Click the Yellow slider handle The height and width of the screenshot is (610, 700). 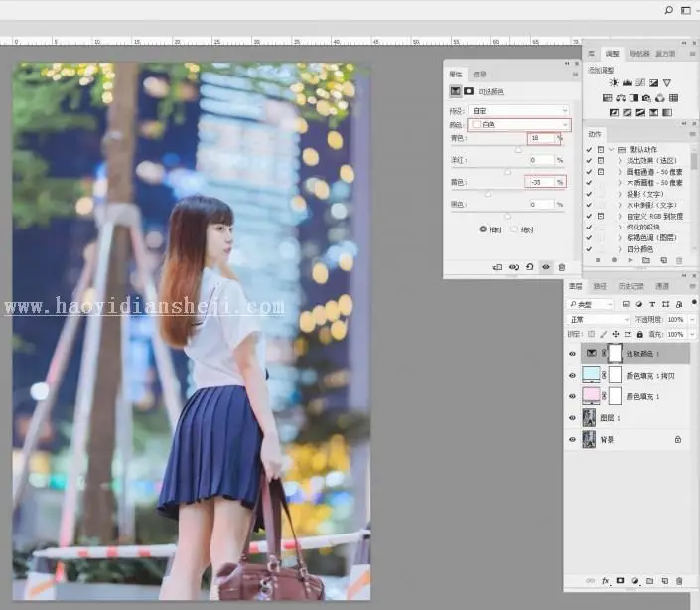coord(489,195)
